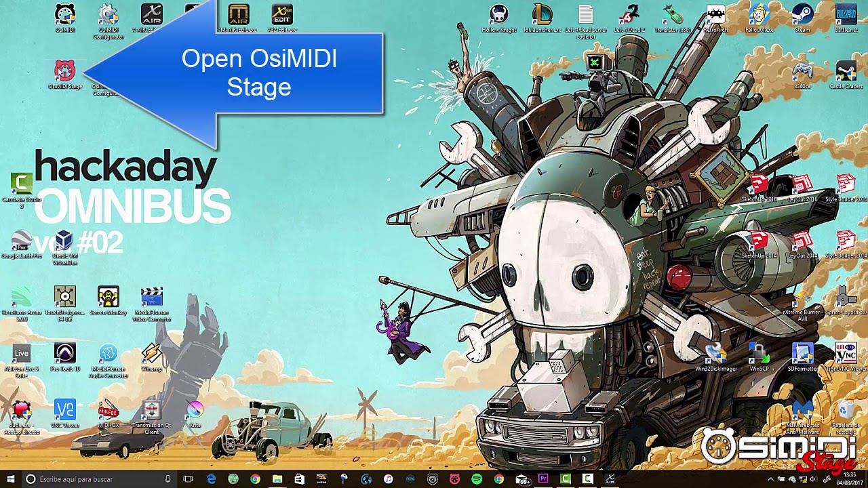This screenshot has width=868, height=488.
Task: Select the Ableton Live 9 Suite icon
Action: tap(22, 361)
